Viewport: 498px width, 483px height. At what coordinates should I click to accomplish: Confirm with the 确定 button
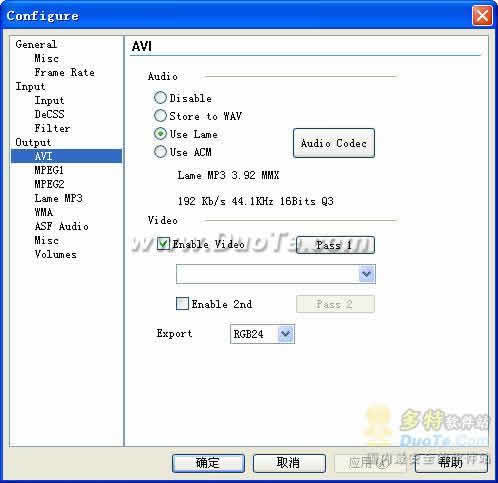coord(208,463)
